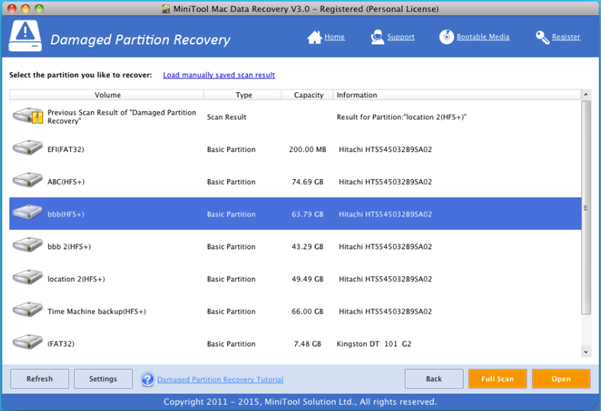Click the bbb(HFS+) drive icon
Screen dimensions: 601x411
pyautogui.click(x=28, y=212)
